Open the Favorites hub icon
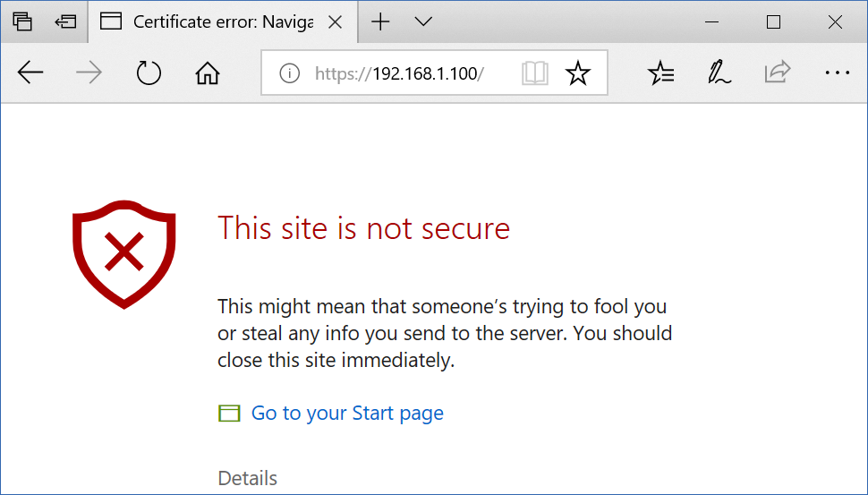Image resolution: width=868 pixels, height=495 pixels. coord(661,73)
